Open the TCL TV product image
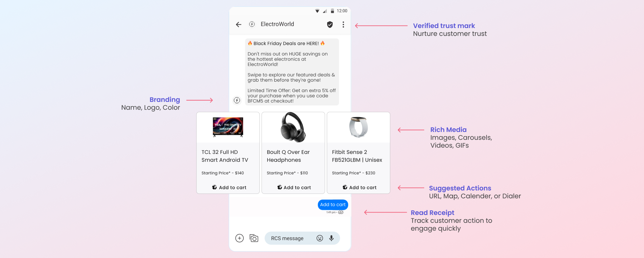The width and height of the screenshot is (644, 258). (228, 127)
